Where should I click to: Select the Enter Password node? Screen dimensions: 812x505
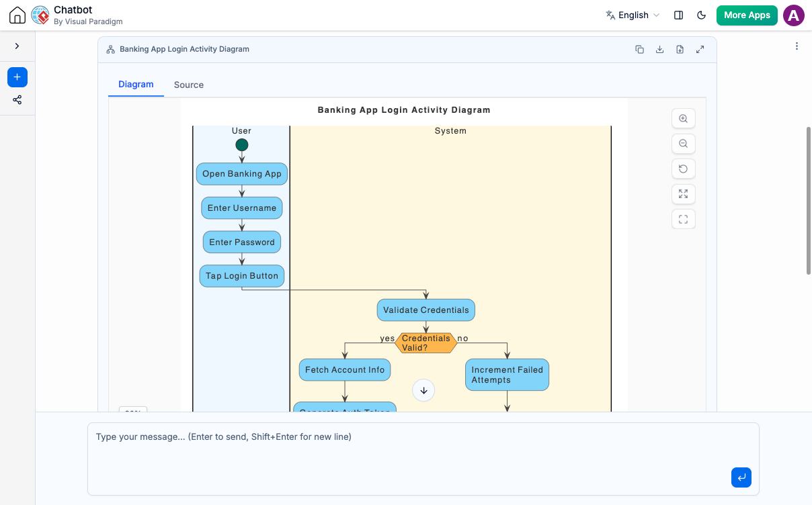[242, 242]
